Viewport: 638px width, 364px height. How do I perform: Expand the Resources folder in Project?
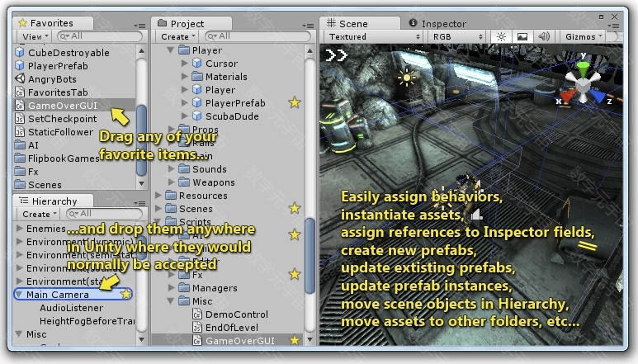[x=158, y=196]
